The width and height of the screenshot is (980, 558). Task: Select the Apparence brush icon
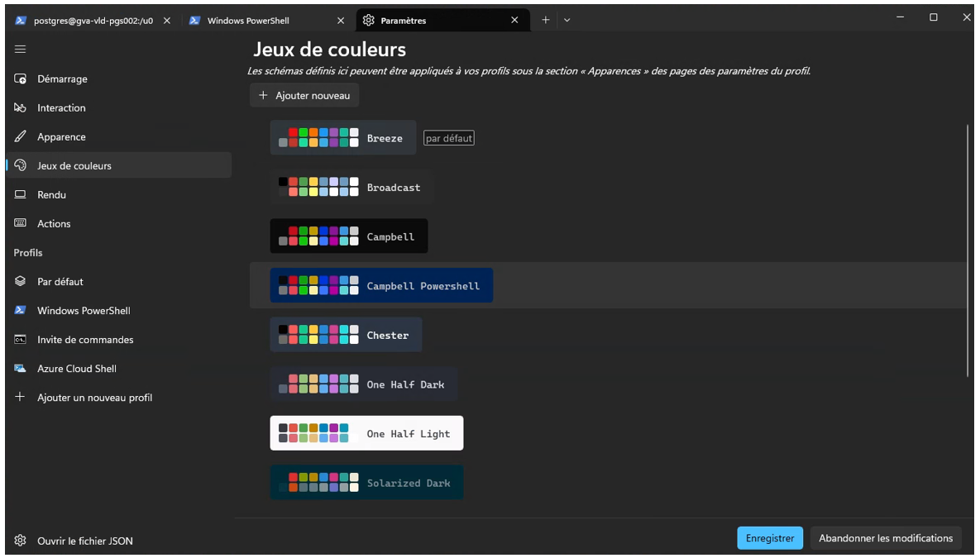21,137
